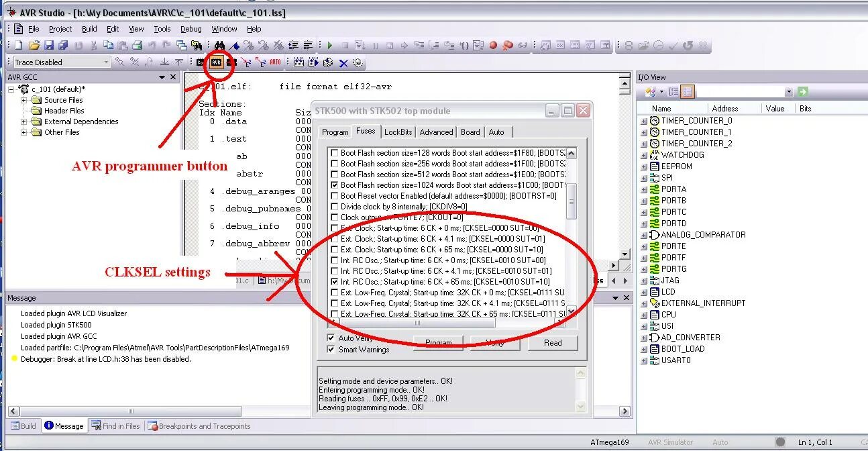Click the Verify button
Screen dimensions: 868x451
pyautogui.click(x=495, y=343)
